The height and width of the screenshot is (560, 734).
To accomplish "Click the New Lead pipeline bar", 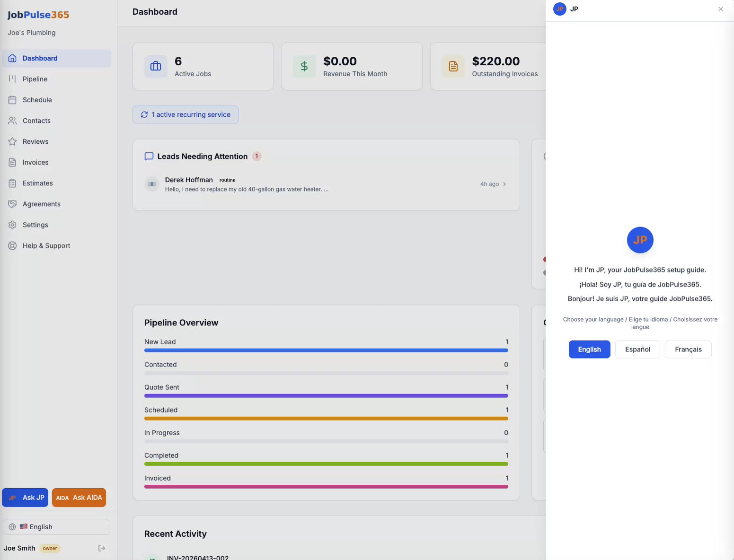I will coord(326,350).
